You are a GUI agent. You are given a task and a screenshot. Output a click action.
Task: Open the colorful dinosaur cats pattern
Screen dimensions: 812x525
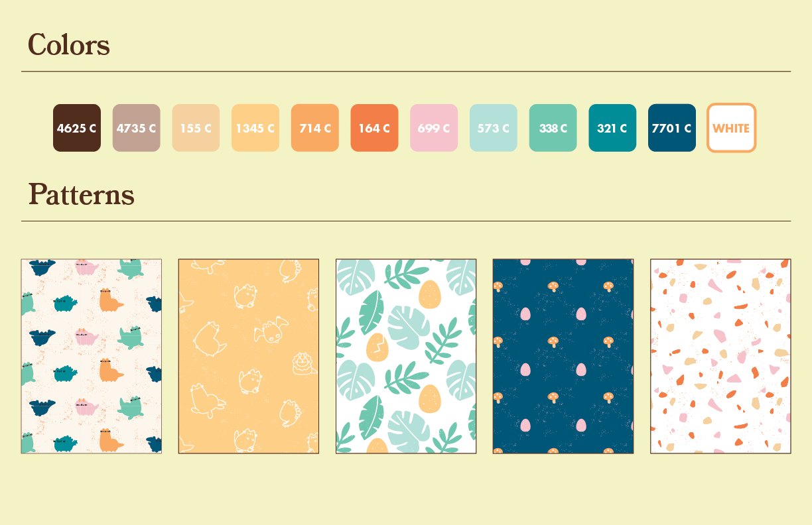(x=92, y=356)
